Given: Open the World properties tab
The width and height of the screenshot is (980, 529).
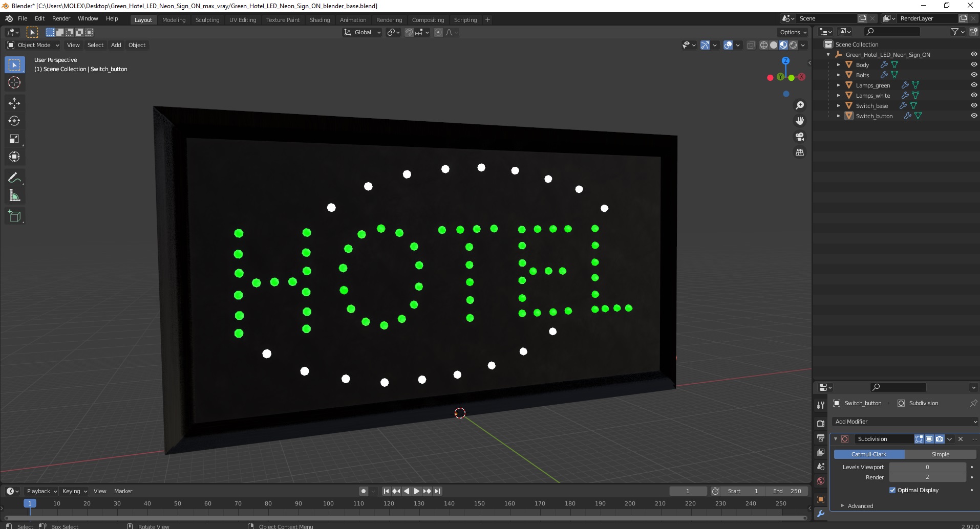Looking at the screenshot, I should point(821,481).
